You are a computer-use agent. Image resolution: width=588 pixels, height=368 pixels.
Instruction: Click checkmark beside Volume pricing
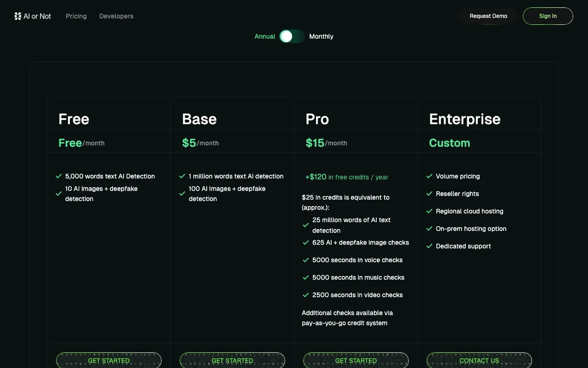430,176
